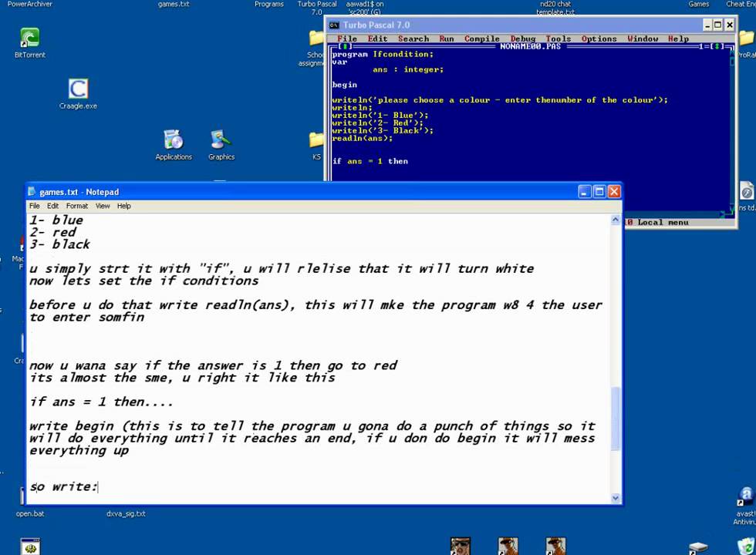Image resolution: width=756 pixels, height=555 pixels.
Task: Open Turbo Pascal Options menu
Action: click(x=599, y=39)
